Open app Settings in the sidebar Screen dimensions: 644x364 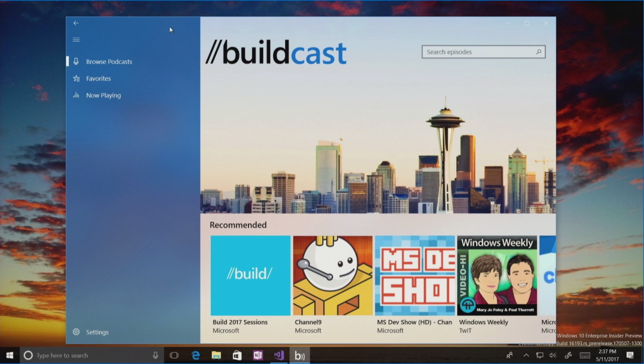pos(133,332)
